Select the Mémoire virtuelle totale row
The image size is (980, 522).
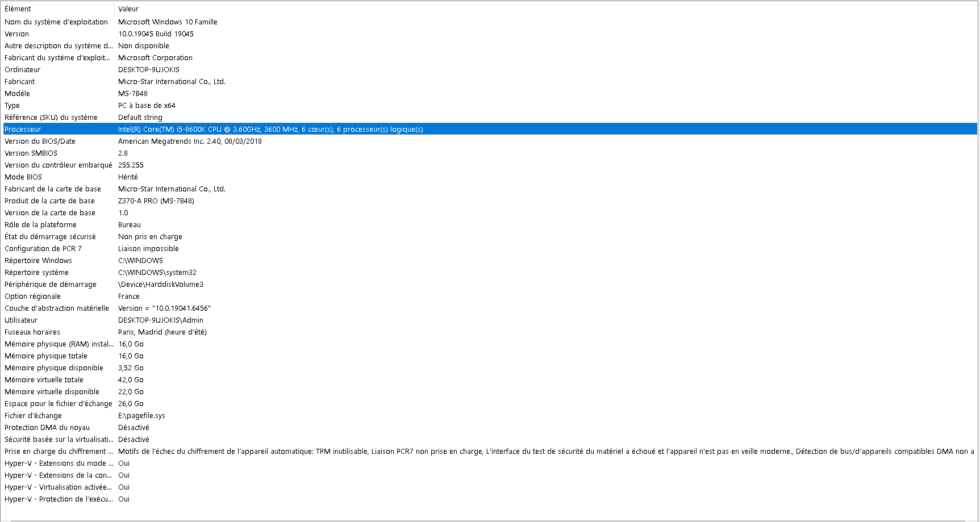click(490, 379)
